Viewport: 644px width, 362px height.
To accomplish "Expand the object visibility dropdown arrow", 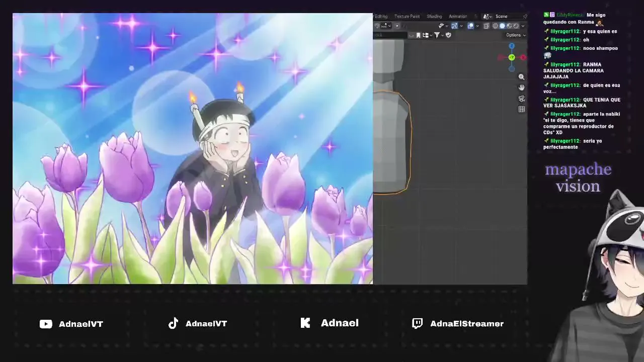I will click(447, 26).
